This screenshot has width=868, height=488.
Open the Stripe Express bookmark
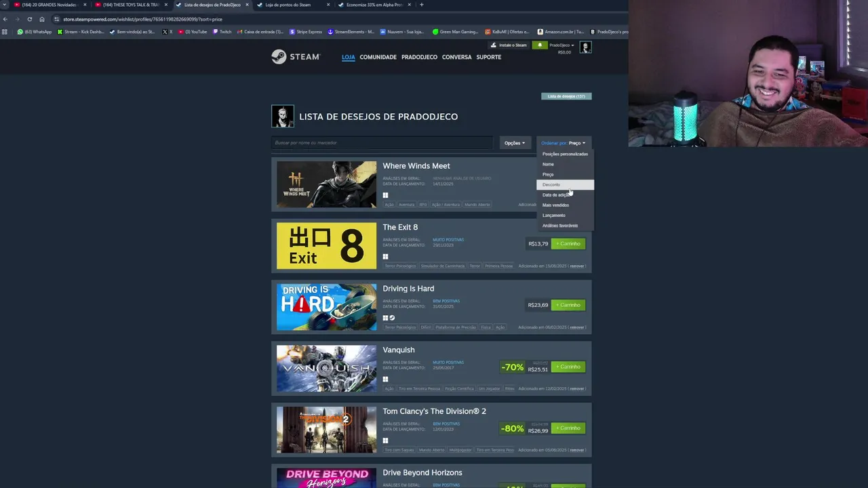[x=306, y=32]
